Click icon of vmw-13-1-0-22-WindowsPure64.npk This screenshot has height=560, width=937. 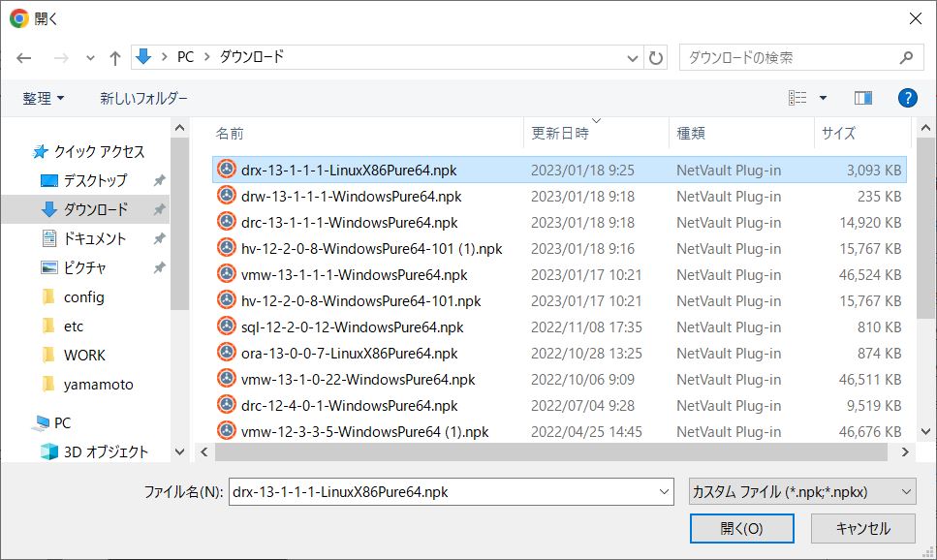pos(227,378)
